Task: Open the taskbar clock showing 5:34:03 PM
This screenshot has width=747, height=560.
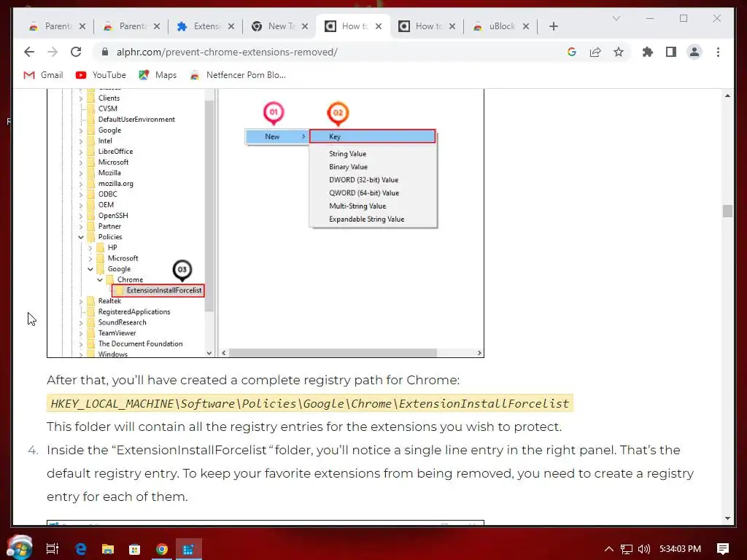Action: pos(680,549)
